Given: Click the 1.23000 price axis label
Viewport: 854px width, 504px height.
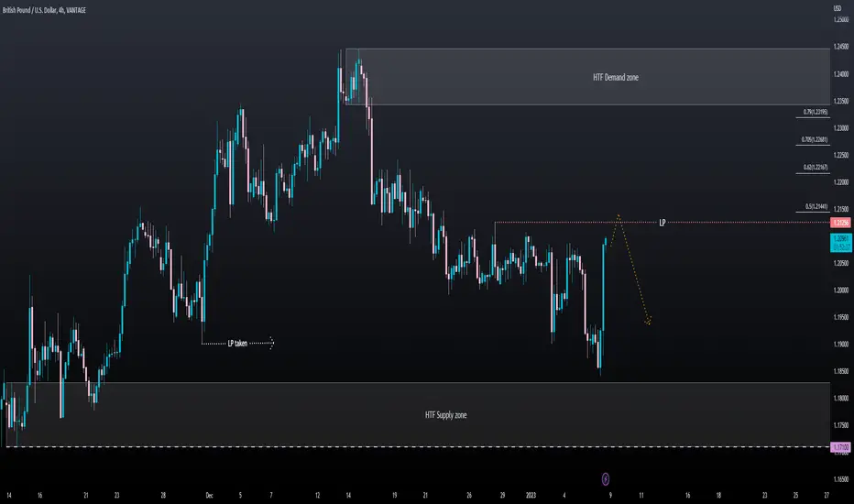Looking at the screenshot, I should tap(841, 128).
